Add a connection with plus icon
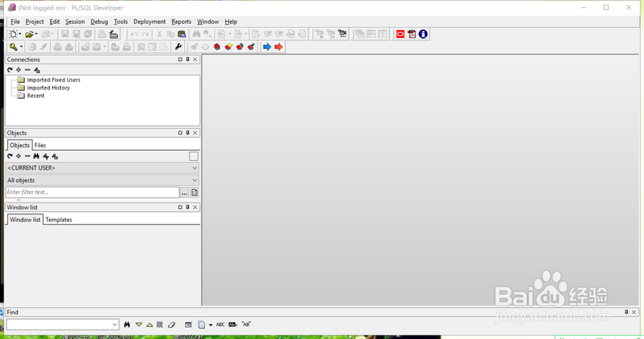 [x=19, y=70]
